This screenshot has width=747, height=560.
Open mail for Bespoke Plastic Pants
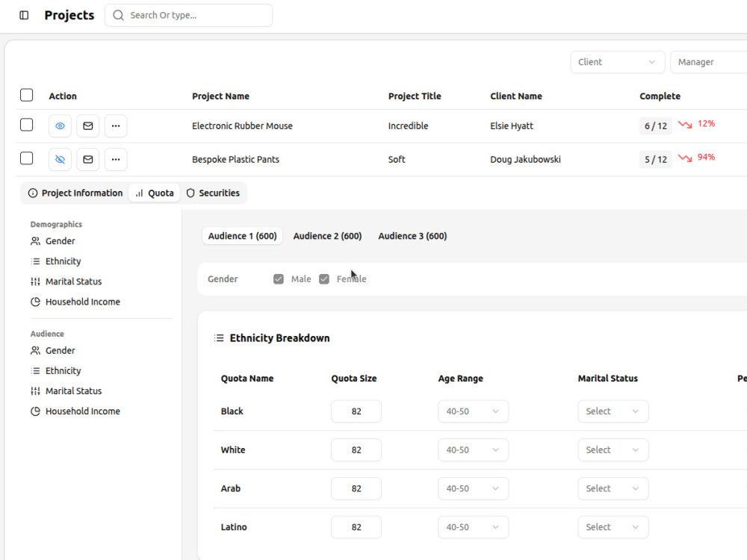[87, 159]
